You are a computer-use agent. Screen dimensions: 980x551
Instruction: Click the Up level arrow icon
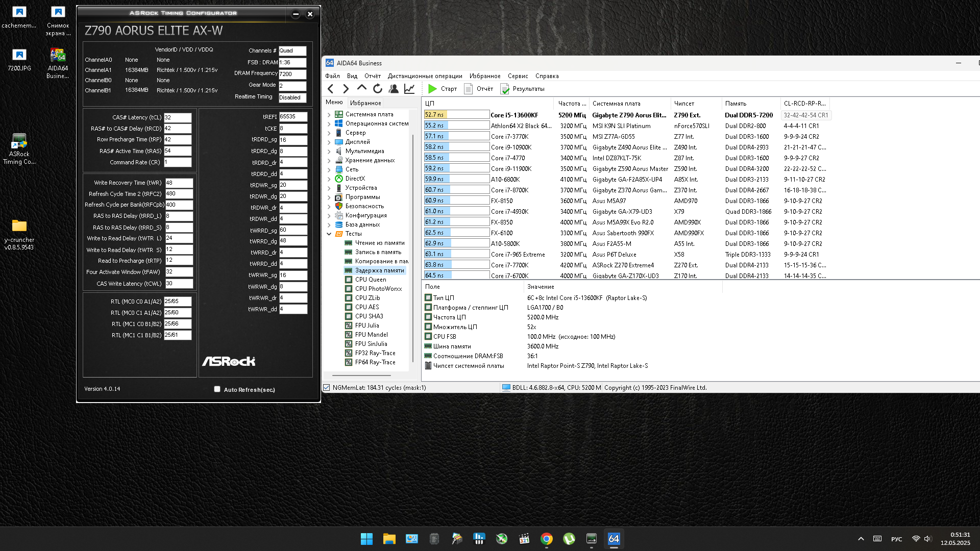tap(362, 88)
